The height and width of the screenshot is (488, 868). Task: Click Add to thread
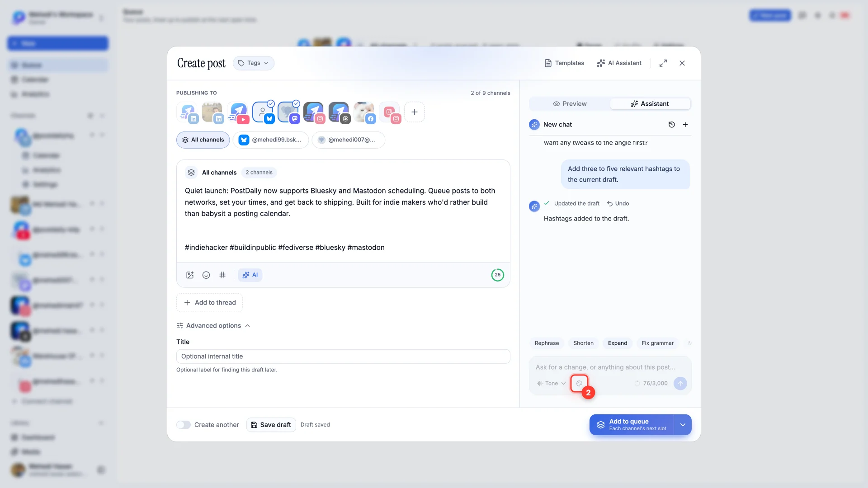(x=210, y=303)
